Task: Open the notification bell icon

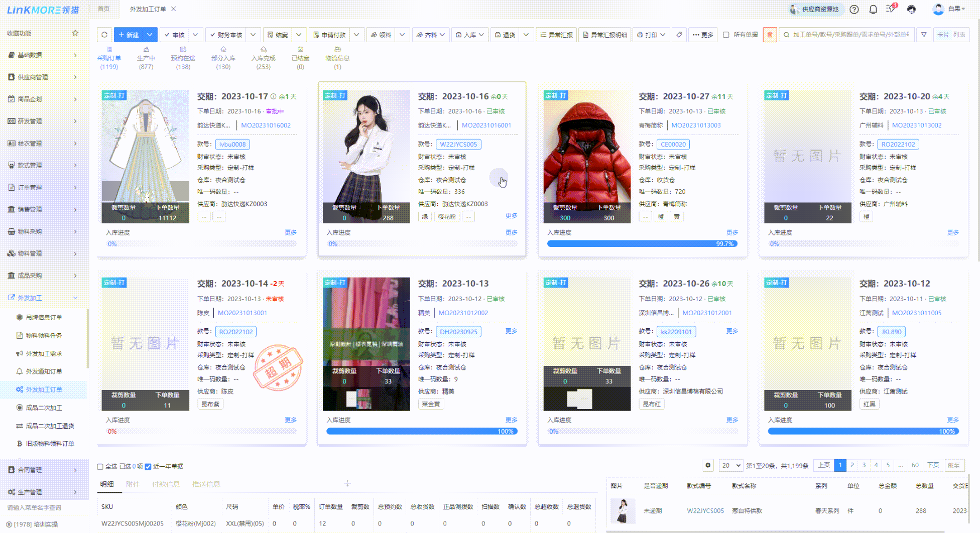Action: (873, 9)
